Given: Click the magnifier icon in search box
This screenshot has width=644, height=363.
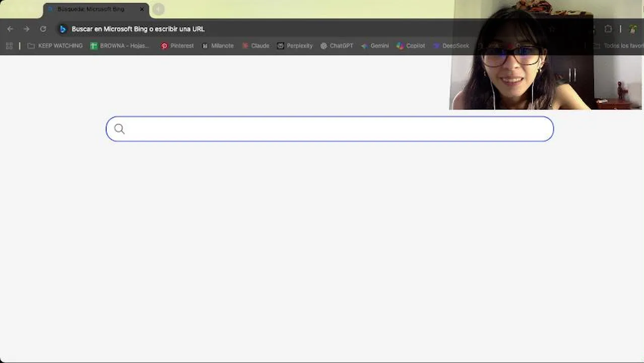Looking at the screenshot, I should point(119,129).
